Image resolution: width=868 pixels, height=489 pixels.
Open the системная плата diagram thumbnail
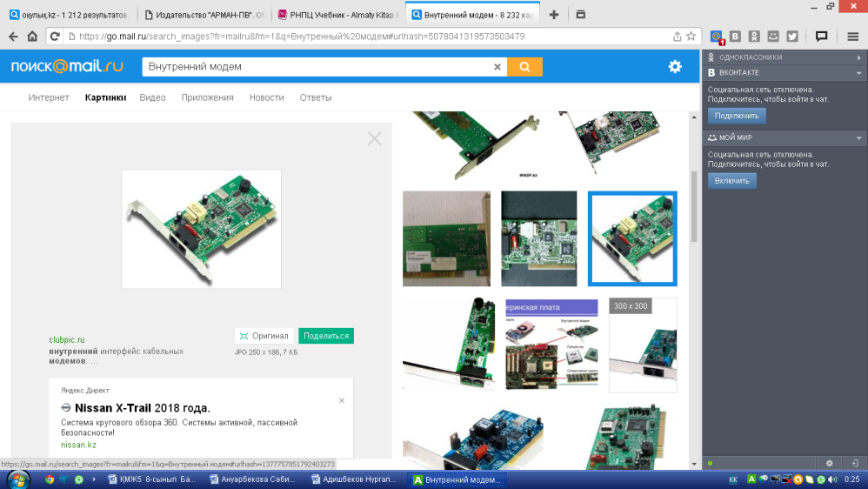click(x=551, y=345)
